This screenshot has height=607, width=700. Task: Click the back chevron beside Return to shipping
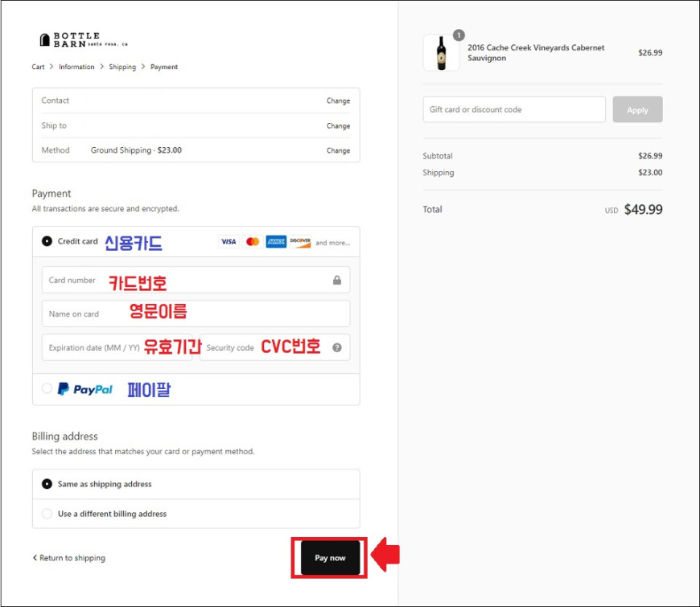pos(35,557)
